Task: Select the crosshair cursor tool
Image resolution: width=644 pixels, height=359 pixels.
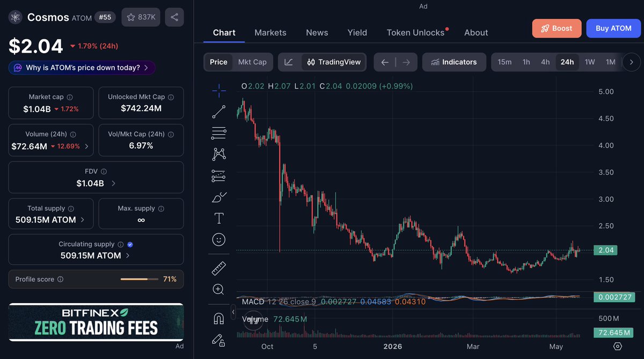Action: pyautogui.click(x=219, y=91)
